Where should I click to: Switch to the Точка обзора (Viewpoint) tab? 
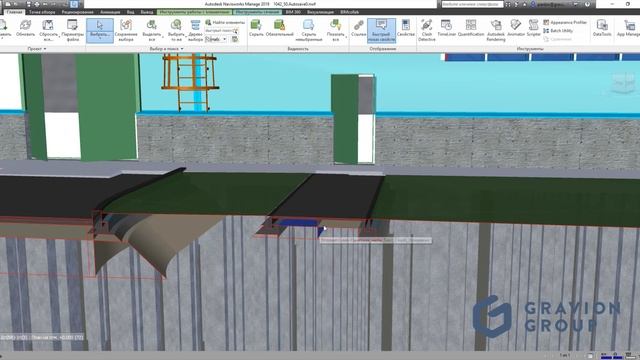pyautogui.click(x=42, y=12)
